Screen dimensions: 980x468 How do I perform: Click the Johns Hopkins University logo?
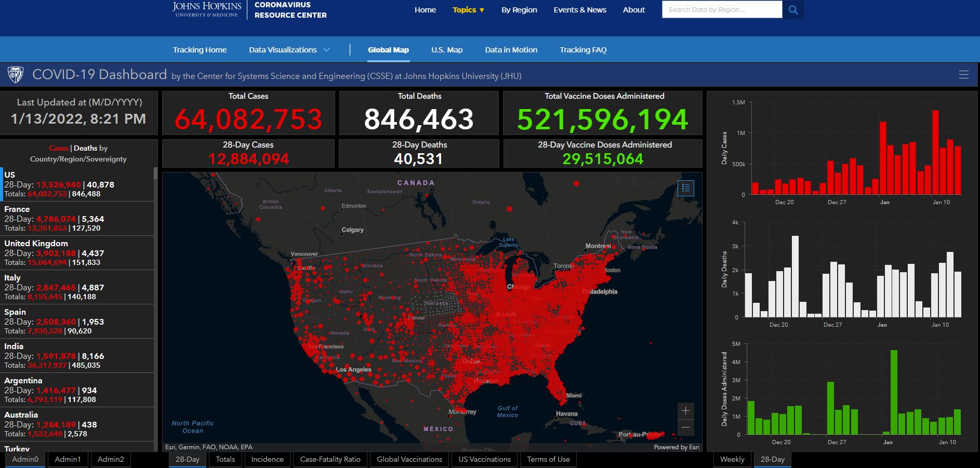click(207, 9)
